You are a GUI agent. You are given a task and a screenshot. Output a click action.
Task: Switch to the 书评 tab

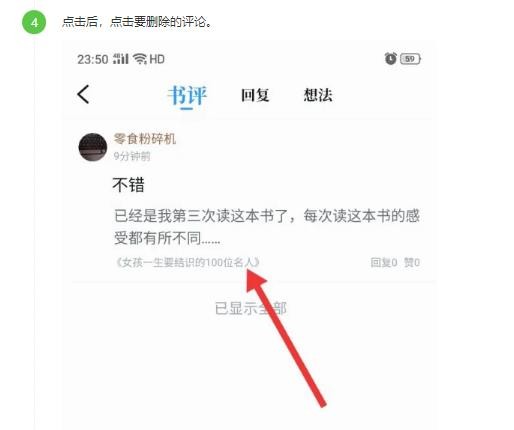click(x=187, y=96)
